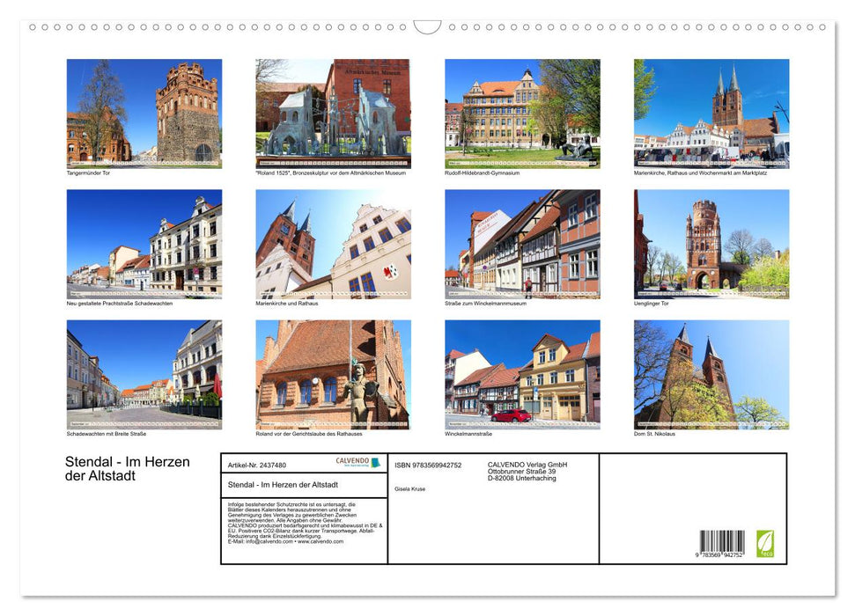855x616 pixels.
Task: Open the Dom St. Nikolaus photo
Action: click(711, 375)
